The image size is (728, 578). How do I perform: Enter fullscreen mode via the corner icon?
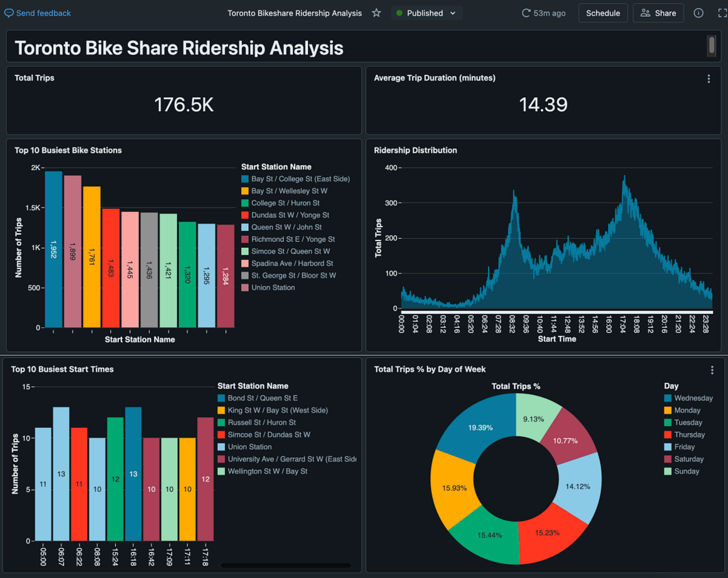coord(721,13)
